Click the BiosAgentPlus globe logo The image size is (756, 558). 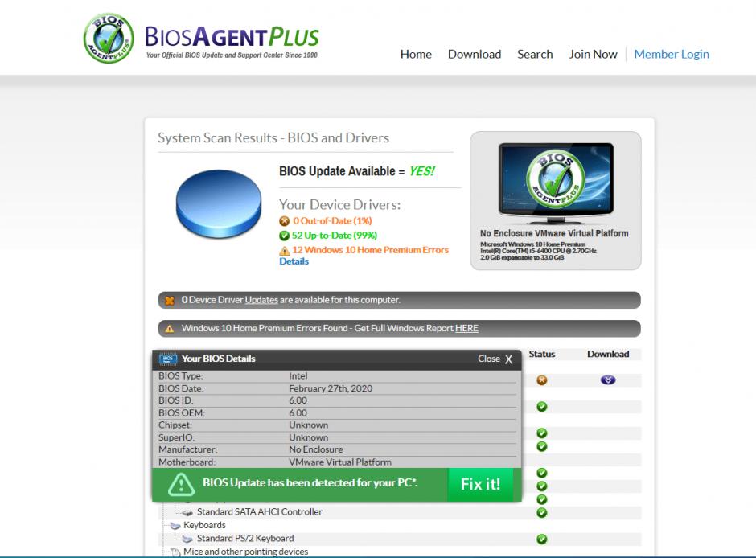coord(109,38)
